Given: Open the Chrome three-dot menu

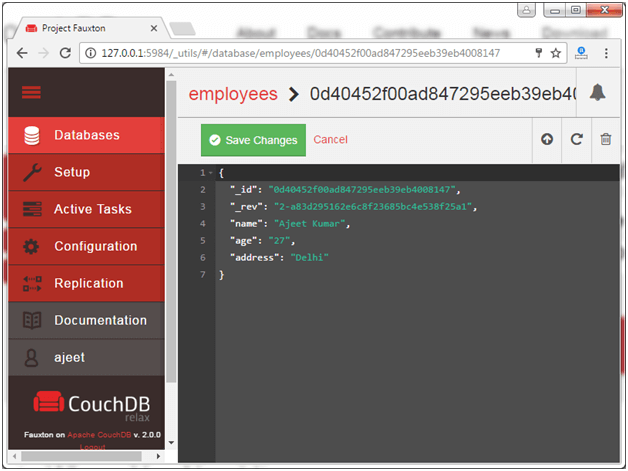Looking at the screenshot, I should click(606, 53).
